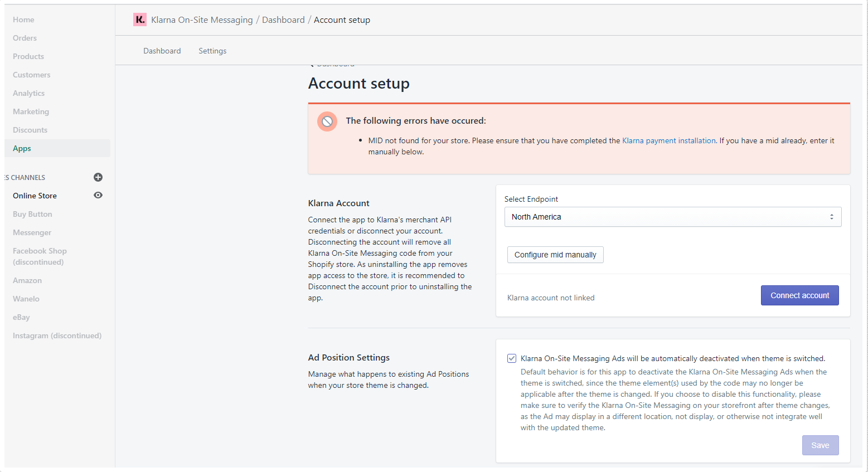The height and width of the screenshot is (472, 868).
Task: Open eBay channel
Action: [x=21, y=317]
